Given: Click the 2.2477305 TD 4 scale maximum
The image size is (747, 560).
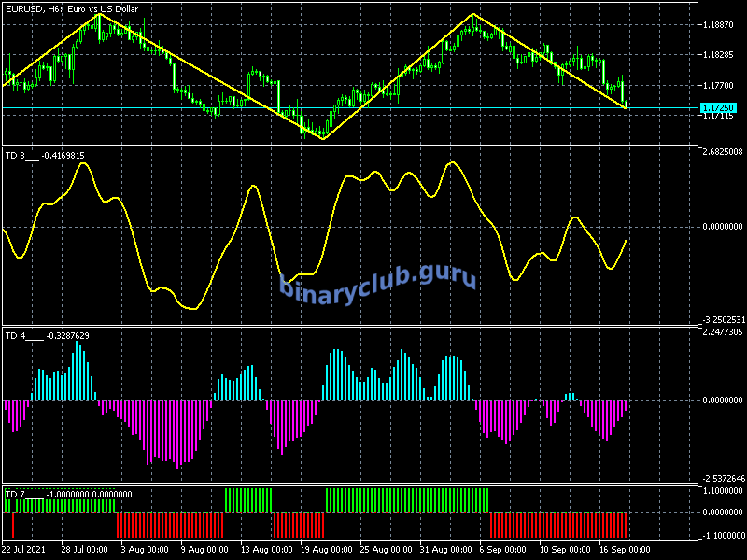Looking at the screenshot, I should pyautogui.click(x=722, y=331).
